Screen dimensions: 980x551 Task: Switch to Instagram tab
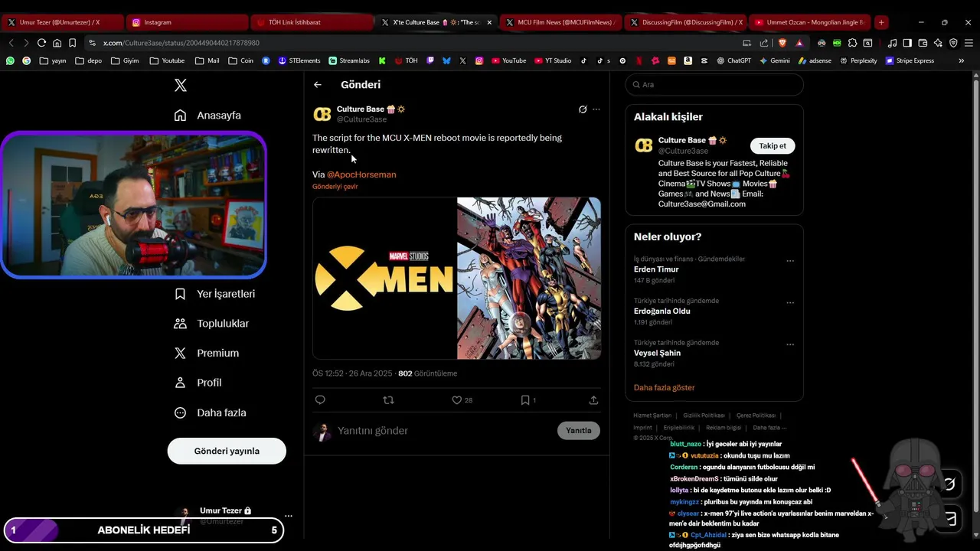(x=186, y=22)
